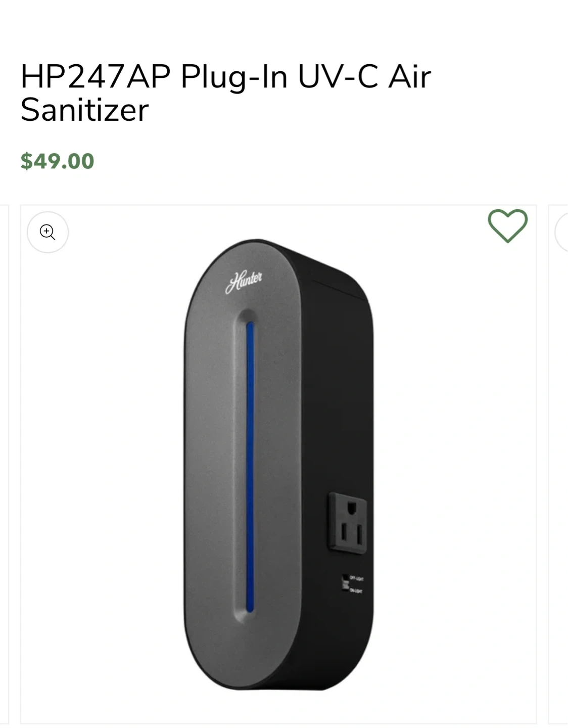Viewport: 568px width, 728px height.
Task: Click the light switch on the device side
Action: [x=345, y=583]
